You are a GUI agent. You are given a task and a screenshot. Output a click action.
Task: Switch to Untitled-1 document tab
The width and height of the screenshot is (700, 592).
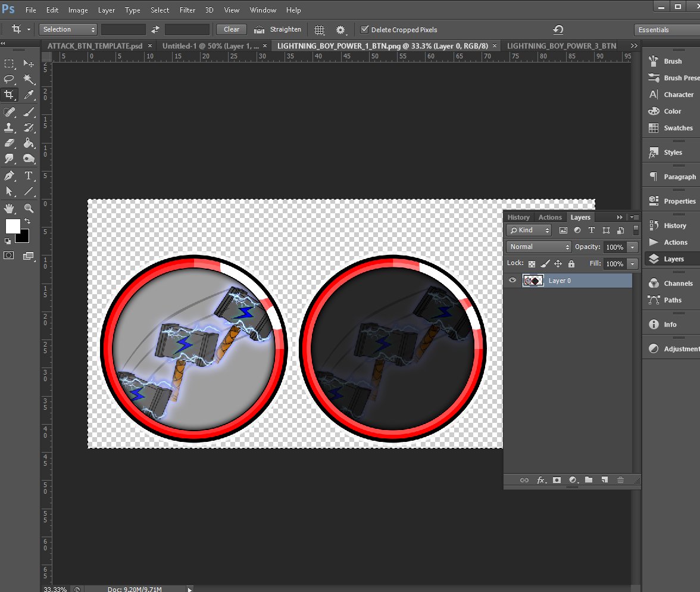click(x=210, y=46)
